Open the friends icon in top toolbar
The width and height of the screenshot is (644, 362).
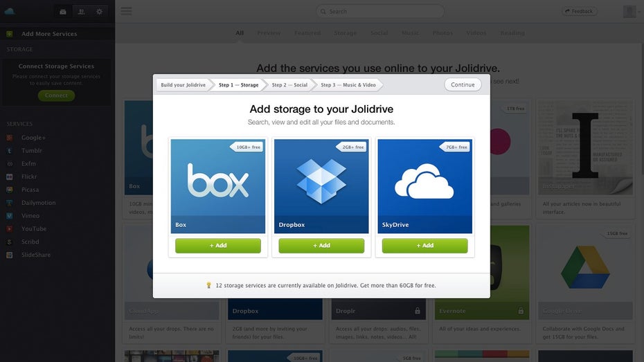click(81, 12)
